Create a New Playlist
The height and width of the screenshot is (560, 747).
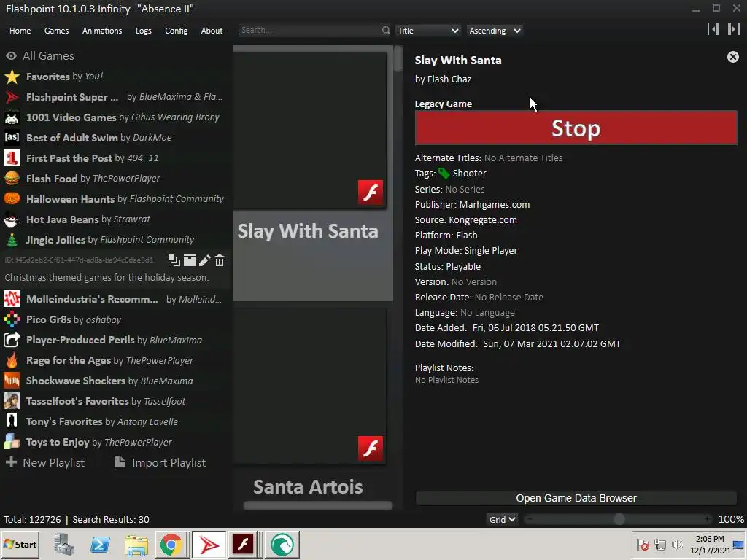click(x=44, y=462)
